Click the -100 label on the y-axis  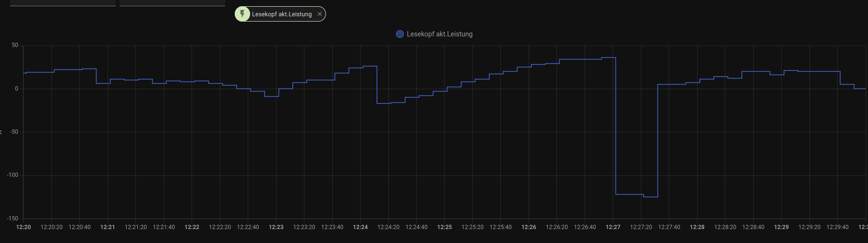[x=12, y=175]
